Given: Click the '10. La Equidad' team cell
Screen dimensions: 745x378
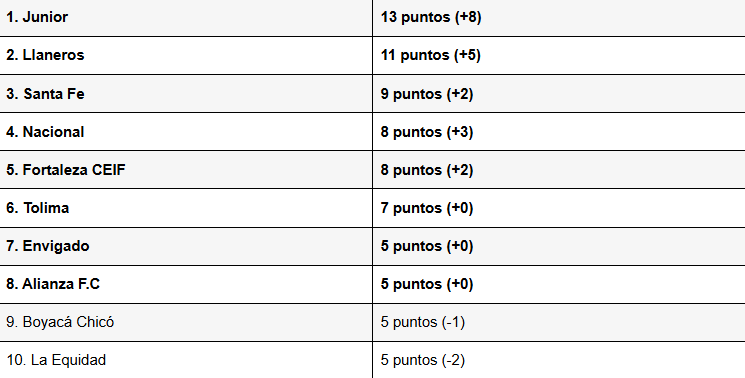Looking at the screenshot, I should click(x=186, y=360).
